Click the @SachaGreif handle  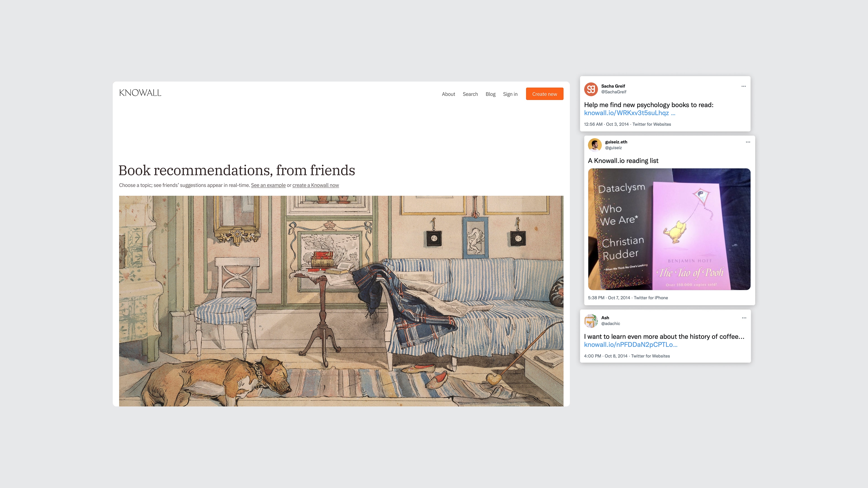click(614, 92)
